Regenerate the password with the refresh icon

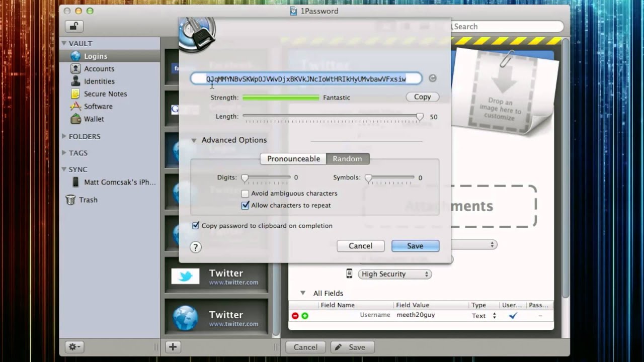pos(432,78)
